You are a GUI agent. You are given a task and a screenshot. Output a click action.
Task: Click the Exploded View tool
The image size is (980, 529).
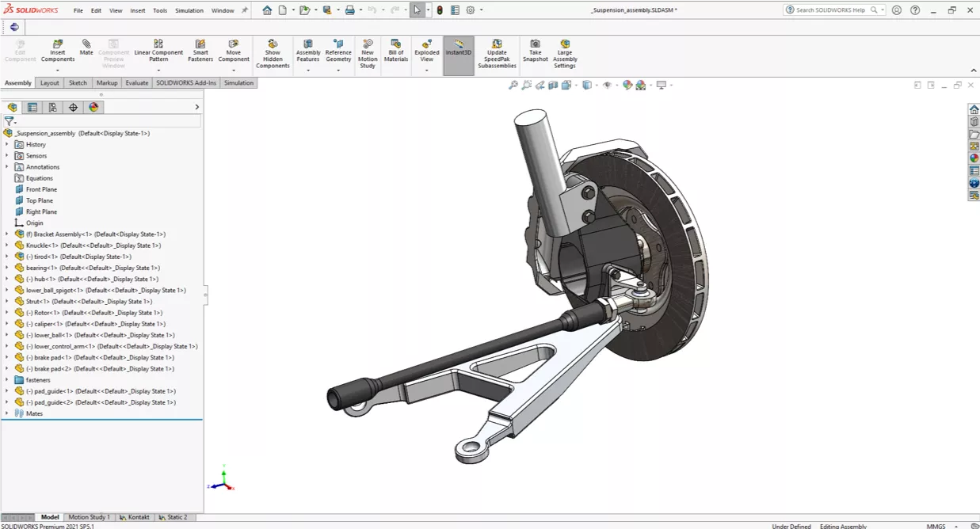coord(427,51)
